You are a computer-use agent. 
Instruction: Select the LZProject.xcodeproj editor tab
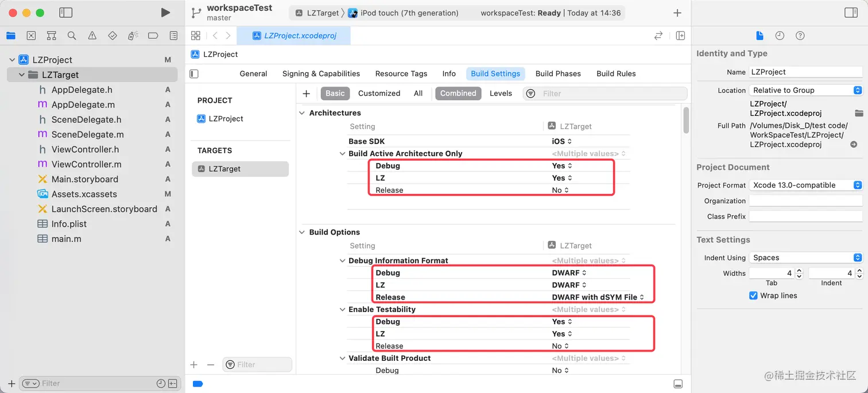294,36
